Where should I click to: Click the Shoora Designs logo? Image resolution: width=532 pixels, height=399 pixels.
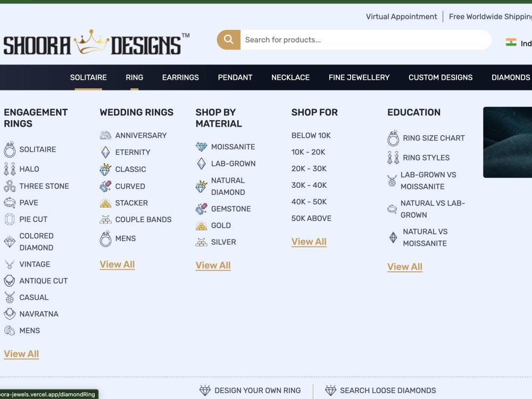pyautogui.click(x=97, y=43)
